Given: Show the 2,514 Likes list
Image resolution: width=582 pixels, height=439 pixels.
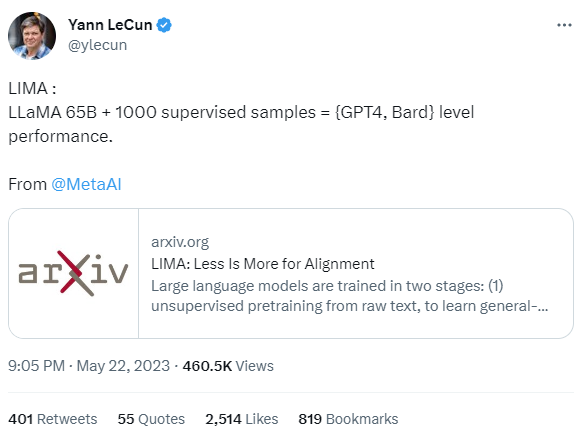Looking at the screenshot, I should 242,419.
